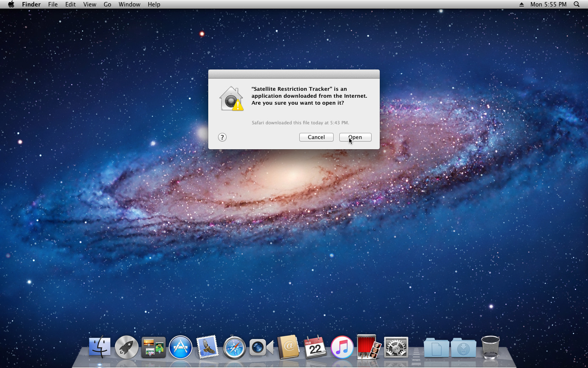This screenshot has height=368, width=588.
Task: Open the Downloads folder in the Dock
Action: pos(463,347)
